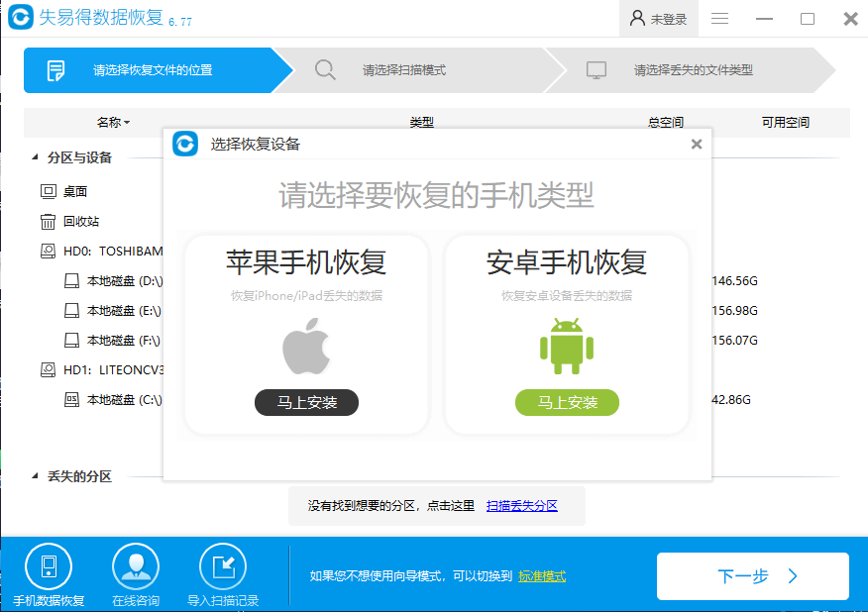Click the monitor icon in the file type step
This screenshot has height=612, width=868.
point(597,70)
